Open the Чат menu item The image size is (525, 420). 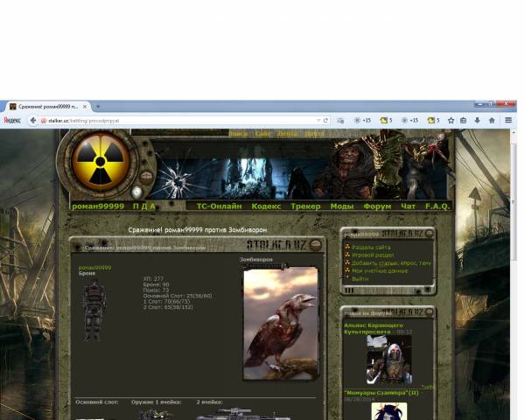pos(408,206)
